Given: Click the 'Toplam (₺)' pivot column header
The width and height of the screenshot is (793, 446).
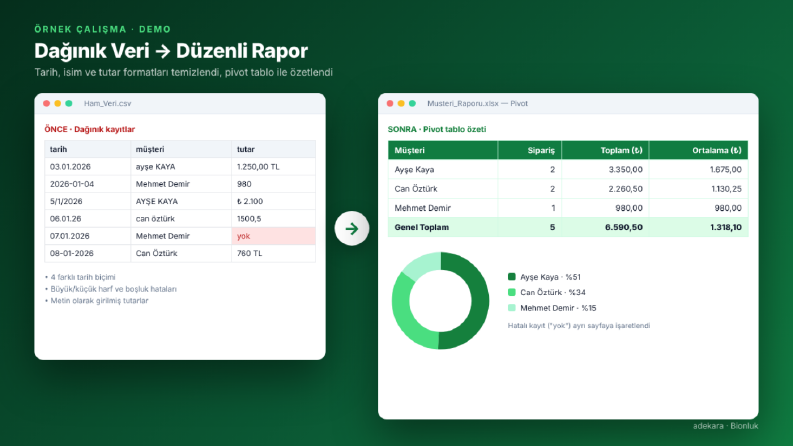Looking at the screenshot, I should (x=605, y=150).
